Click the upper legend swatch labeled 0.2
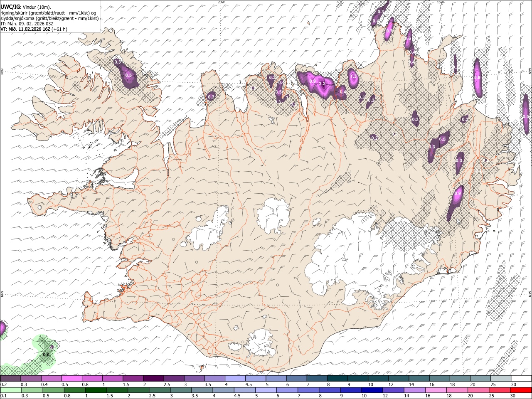The width and height of the screenshot is (532, 399). [10, 379]
